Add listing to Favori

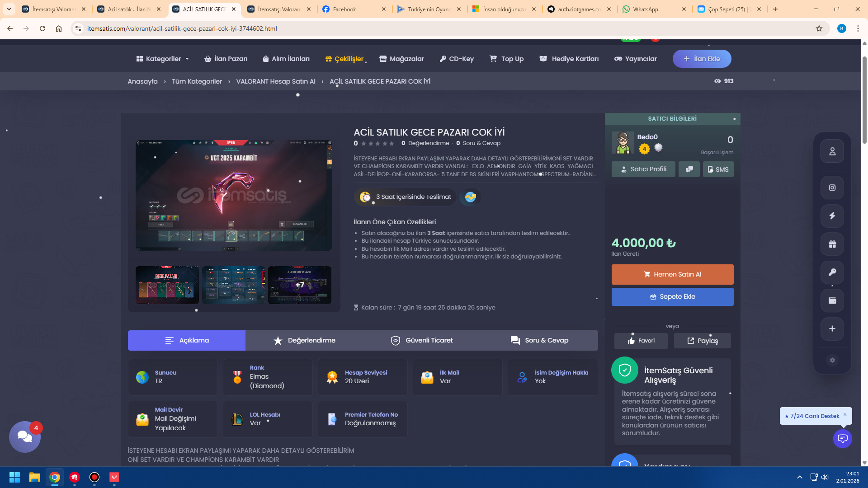pos(641,341)
